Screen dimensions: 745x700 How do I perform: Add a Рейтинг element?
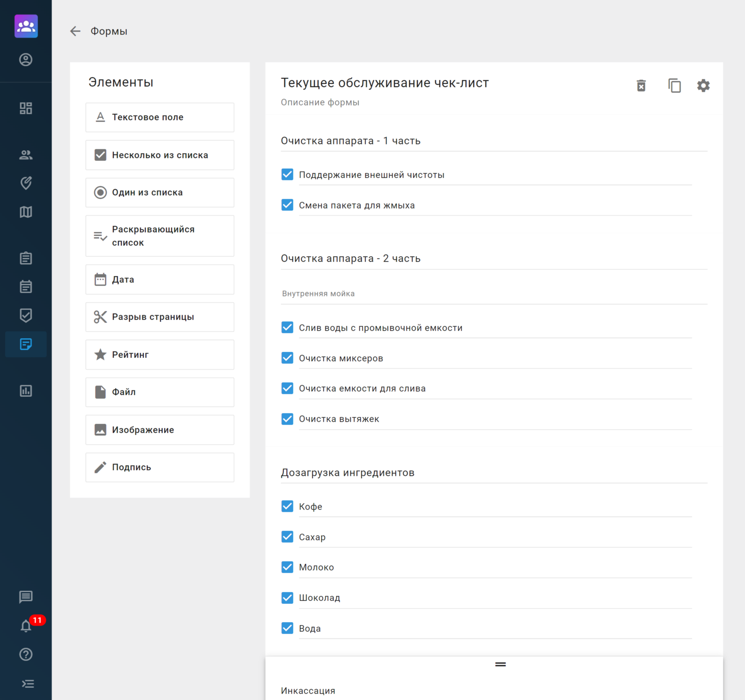pos(160,355)
